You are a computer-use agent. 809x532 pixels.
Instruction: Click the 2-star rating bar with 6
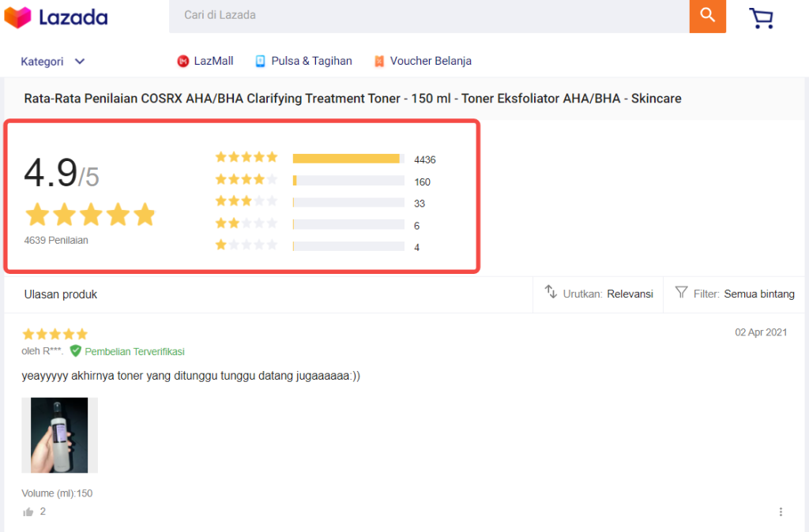coord(348,224)
